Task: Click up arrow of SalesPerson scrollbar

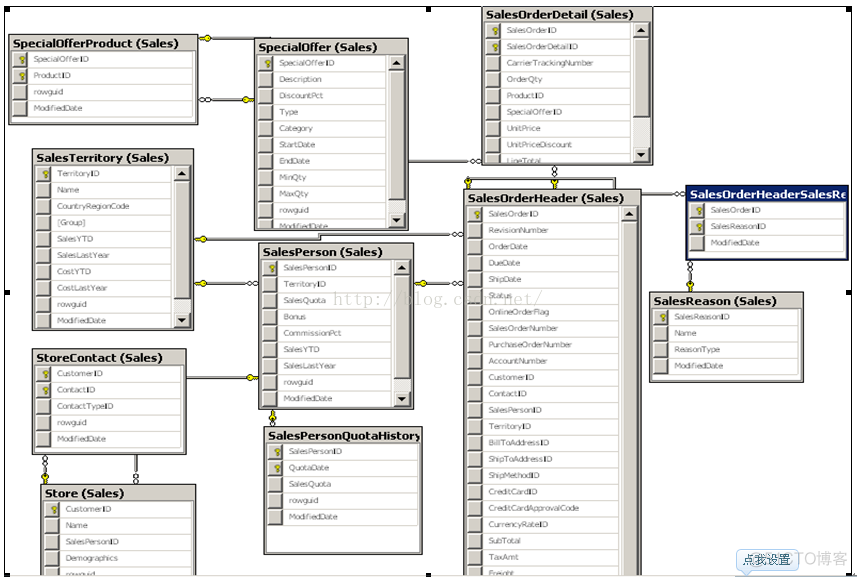Action: [402, 268]
